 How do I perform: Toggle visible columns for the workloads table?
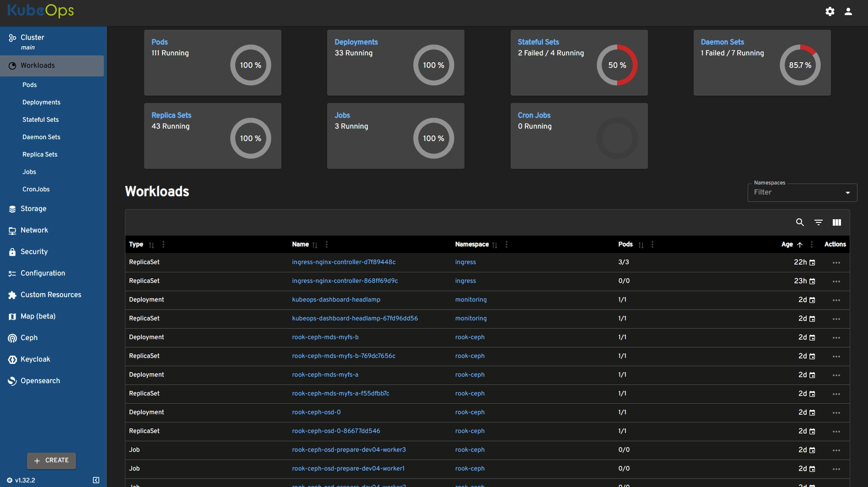(837, 222)
